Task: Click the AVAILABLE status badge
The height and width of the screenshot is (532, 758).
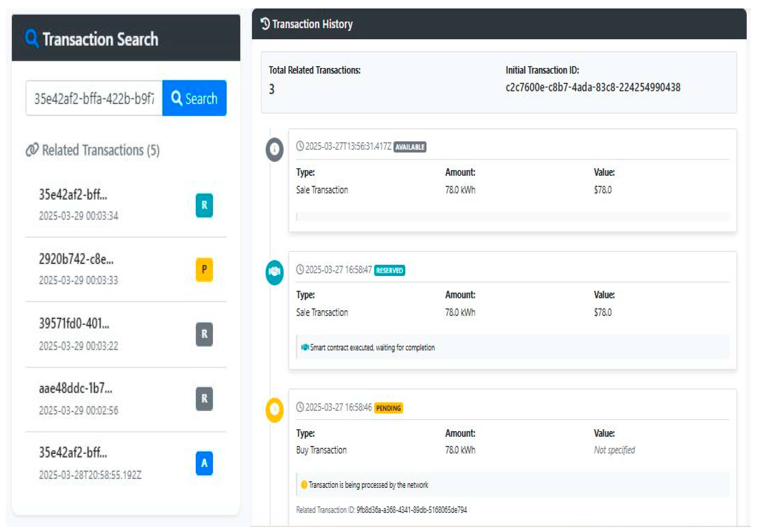Action: (x=410, y=147)
